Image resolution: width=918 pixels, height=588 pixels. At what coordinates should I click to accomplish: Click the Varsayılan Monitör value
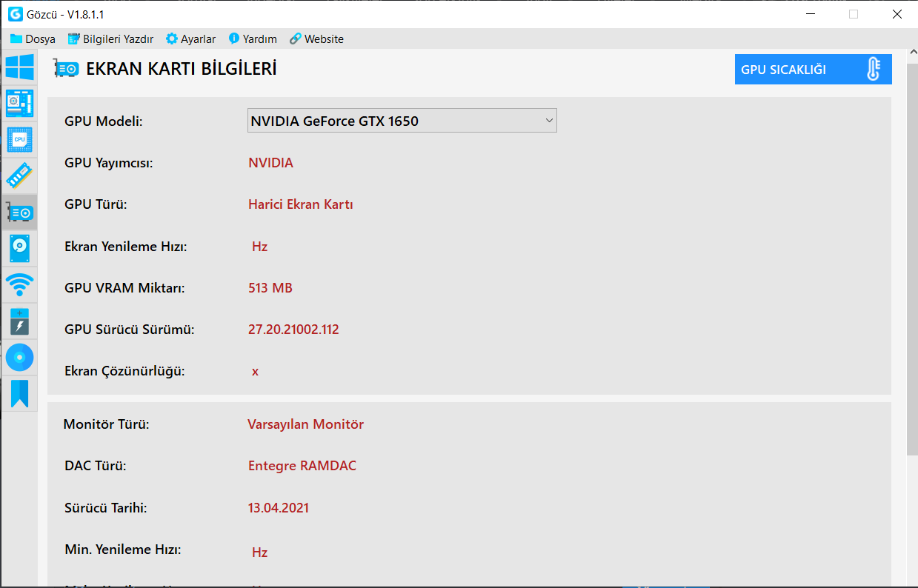305,424
